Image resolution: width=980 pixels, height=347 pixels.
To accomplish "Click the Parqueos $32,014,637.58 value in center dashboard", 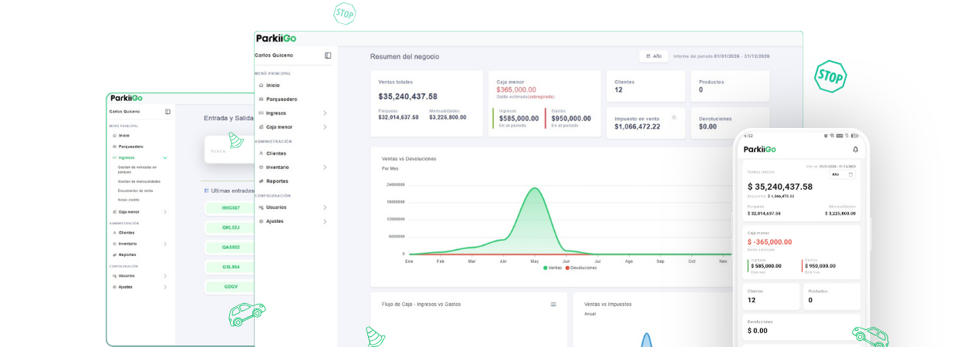I will pyautogui.click(x=398, y=117).
